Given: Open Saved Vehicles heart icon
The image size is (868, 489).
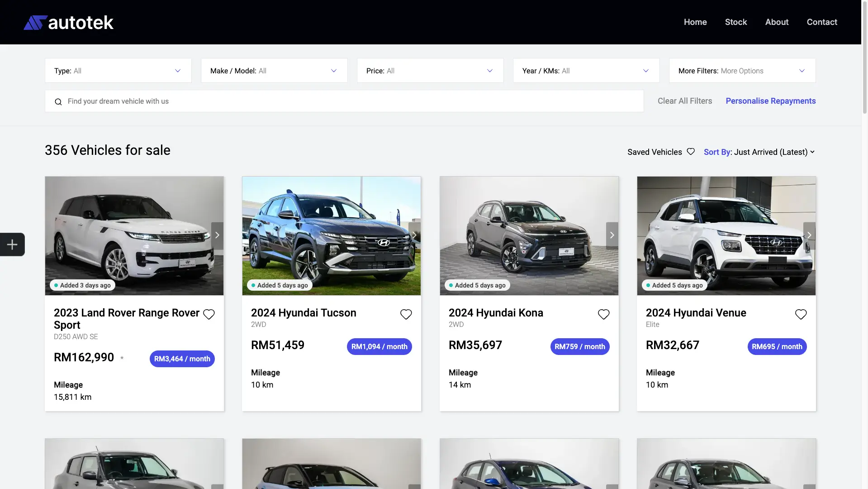Looking at the screenshot, I should pyautogui.click(x=691, y=152).
